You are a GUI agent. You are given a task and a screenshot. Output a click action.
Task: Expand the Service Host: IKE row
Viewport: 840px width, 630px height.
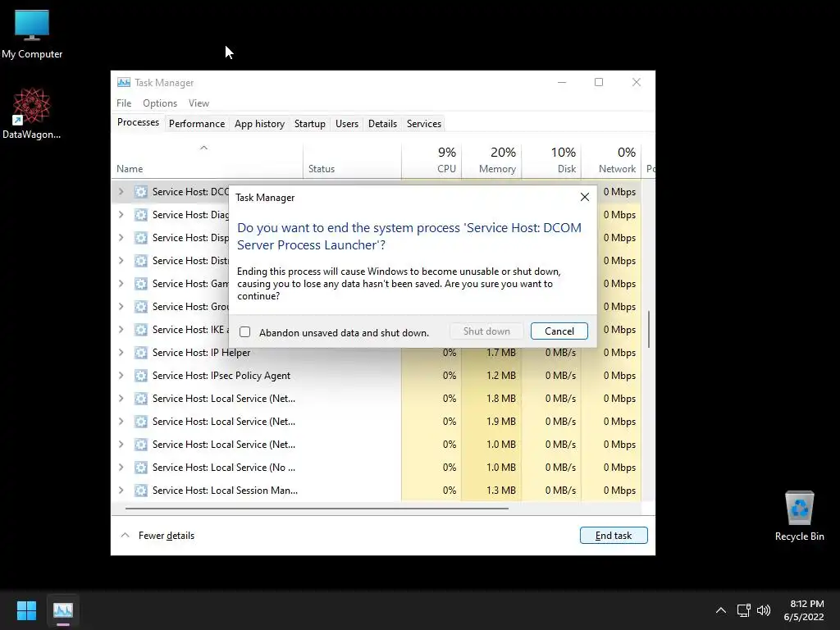coord(121,330)
